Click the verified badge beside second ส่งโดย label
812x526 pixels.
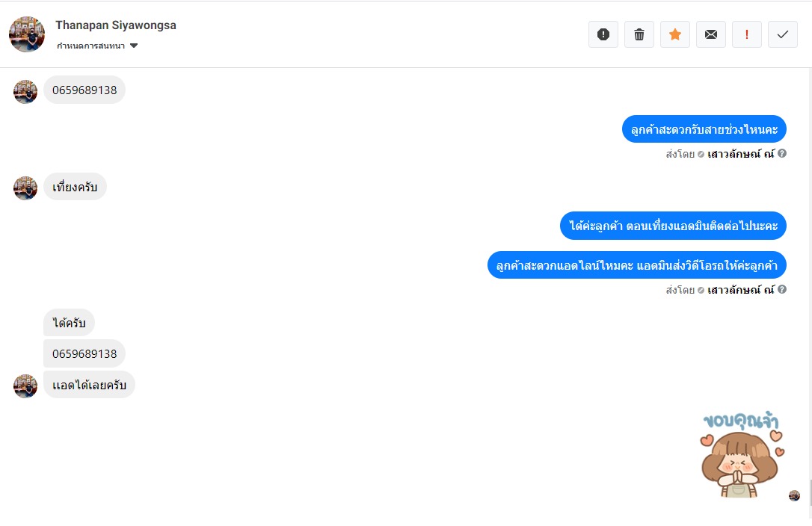coord(701,290)
